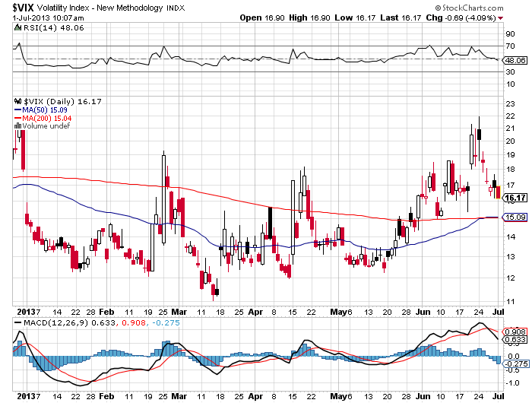
Task: Click the Volatility Index - New Methodology title
Action: point(100,8)
